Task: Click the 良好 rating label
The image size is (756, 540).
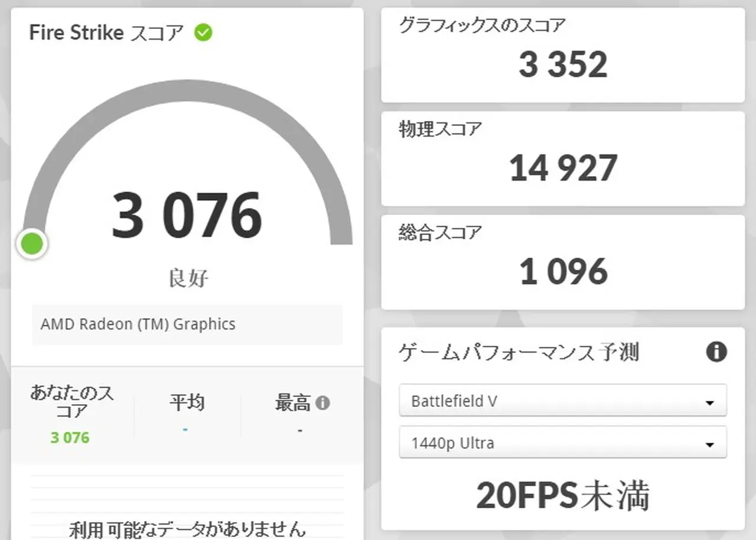Action: tap(188, 278)
